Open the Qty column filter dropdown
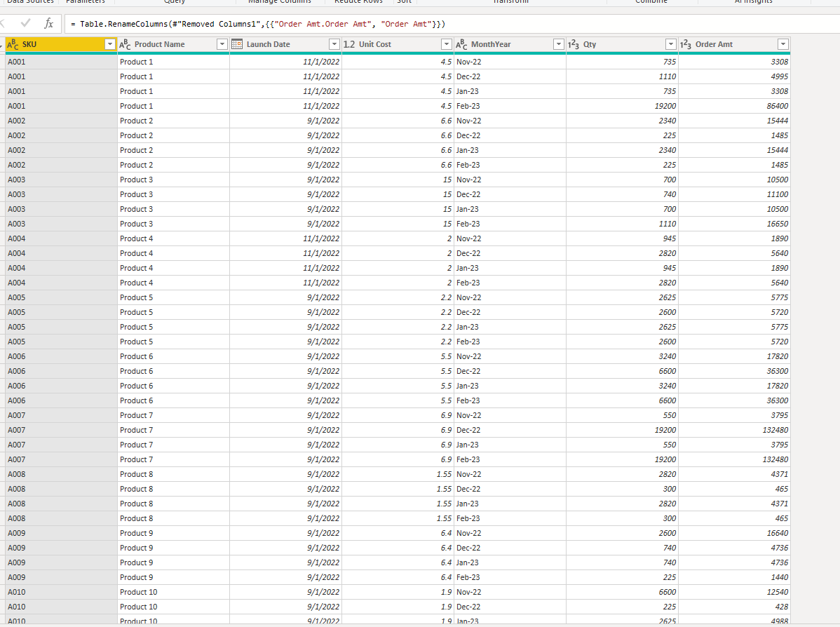Image resolution: width=840 pixels, height=627 pixels. [x=671, y=44]
